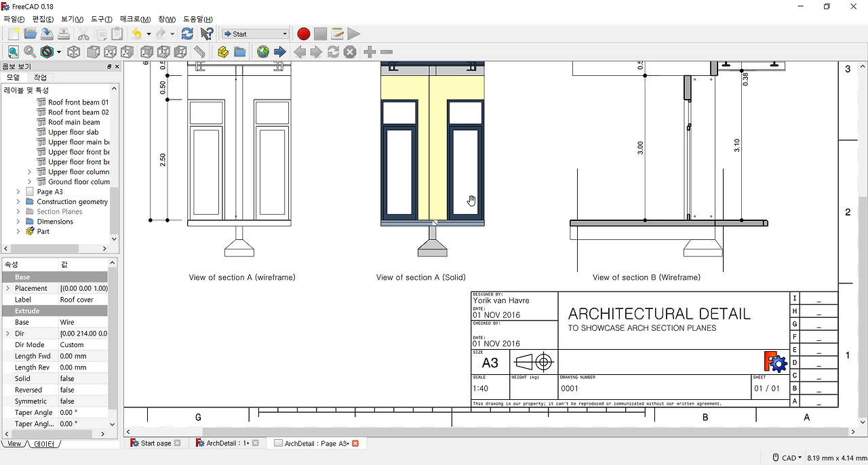Select the ArchDetail : Page A3 document tab
This screenshot has height=465, width=868.
pos(316,443)
